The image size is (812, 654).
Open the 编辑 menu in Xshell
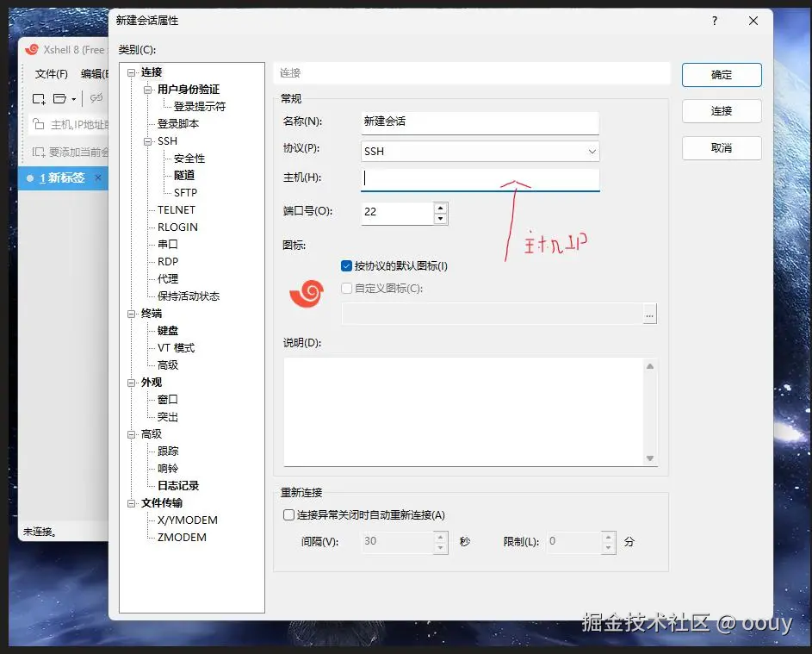[x=94, y=74]
